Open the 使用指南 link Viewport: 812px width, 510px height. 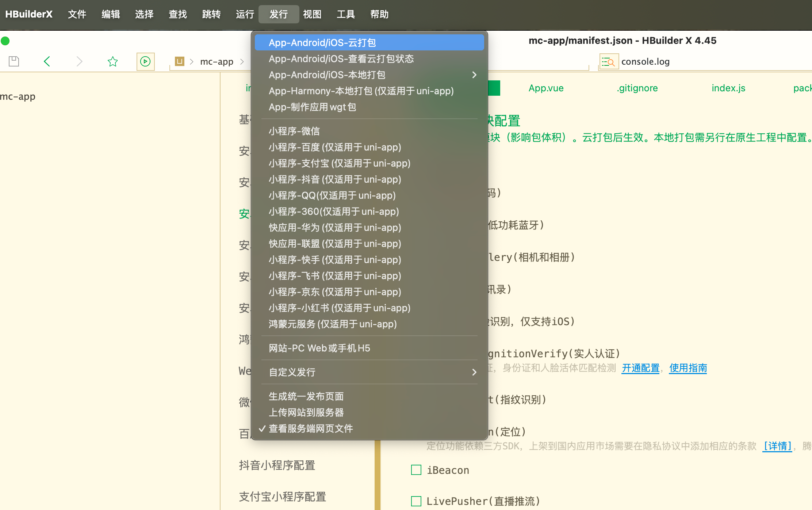[x=688, y=368]
